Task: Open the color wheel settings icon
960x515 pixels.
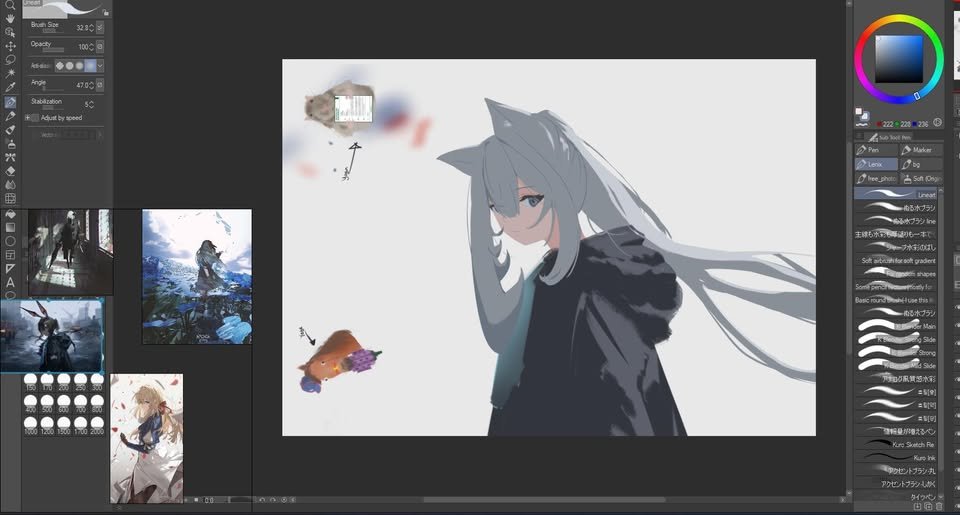Action: tap(937, 123)
